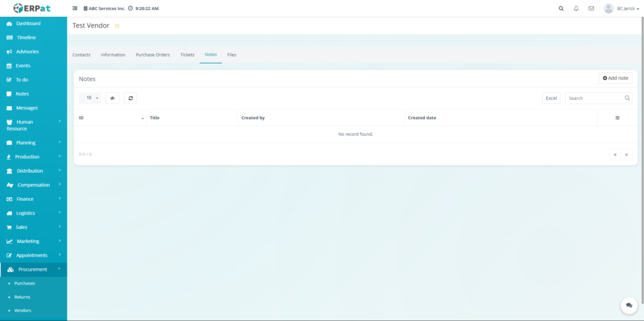Click the Add note button
This screenshot has width=644, height=321.
[x=615, y=78]
